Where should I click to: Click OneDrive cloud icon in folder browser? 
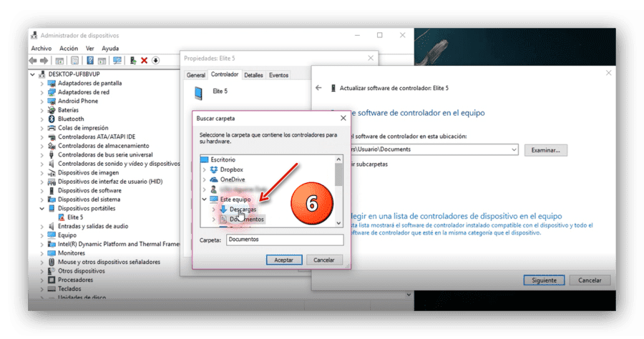click(213, 180)
